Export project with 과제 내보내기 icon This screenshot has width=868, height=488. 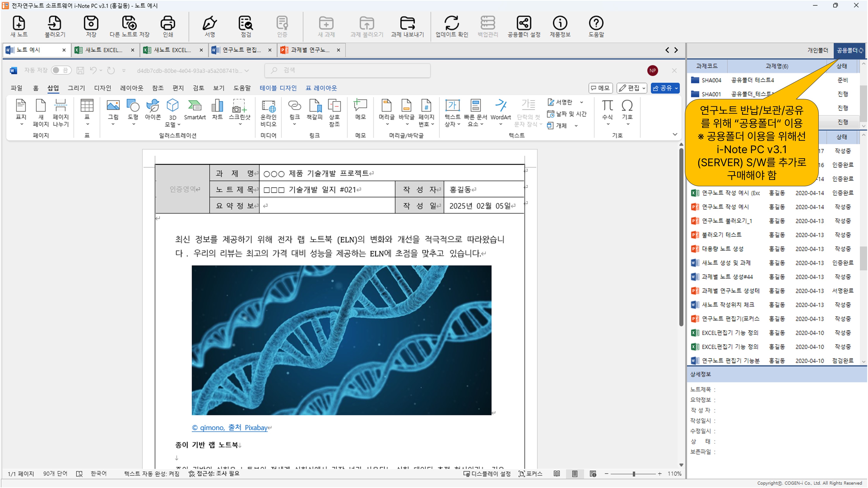coord(407,26)
